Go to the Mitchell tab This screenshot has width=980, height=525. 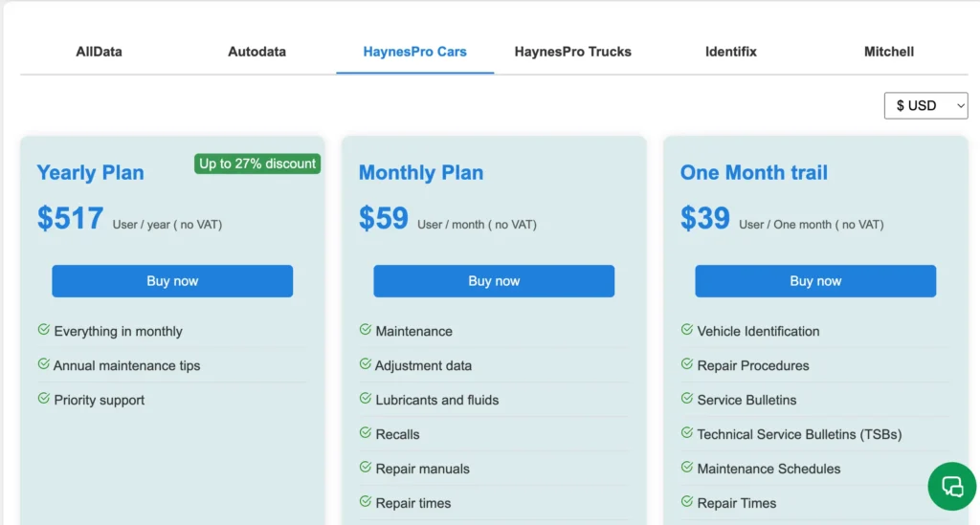click(x=889, y=52)
